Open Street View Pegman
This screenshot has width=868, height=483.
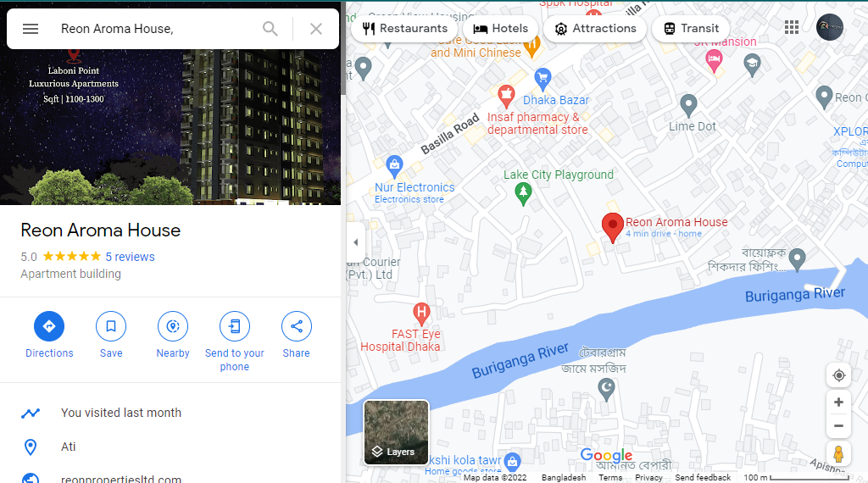pos(838,453)
